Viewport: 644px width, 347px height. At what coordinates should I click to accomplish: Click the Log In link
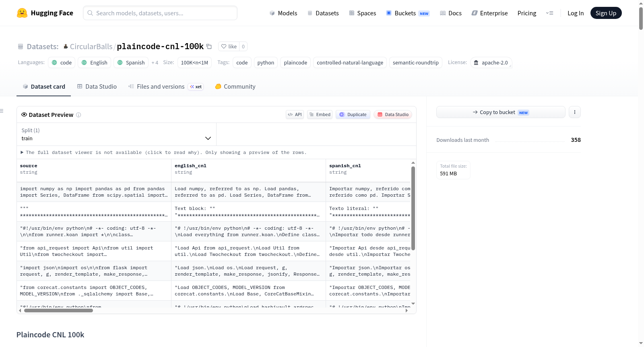576,13
